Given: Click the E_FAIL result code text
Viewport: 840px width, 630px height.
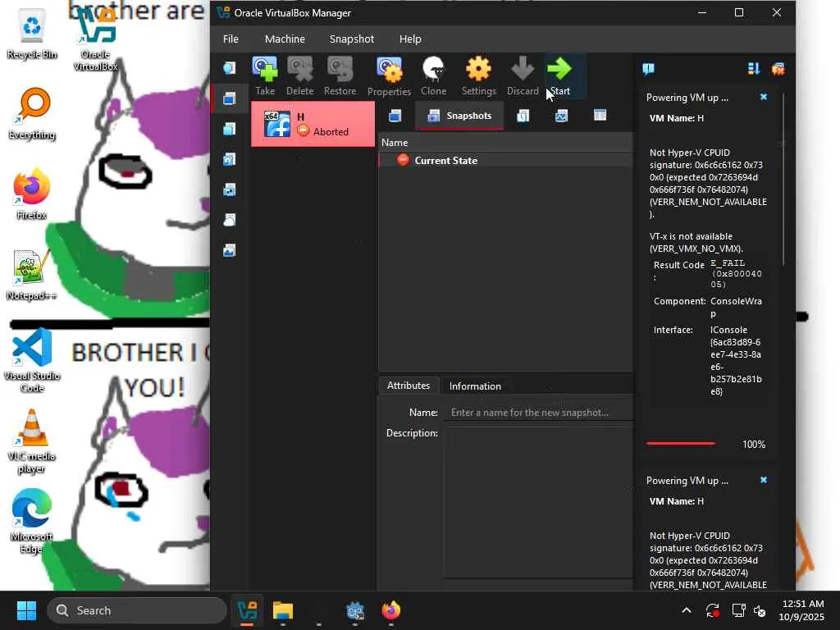Looking at the screenshot, I should [x=736, y=273].
